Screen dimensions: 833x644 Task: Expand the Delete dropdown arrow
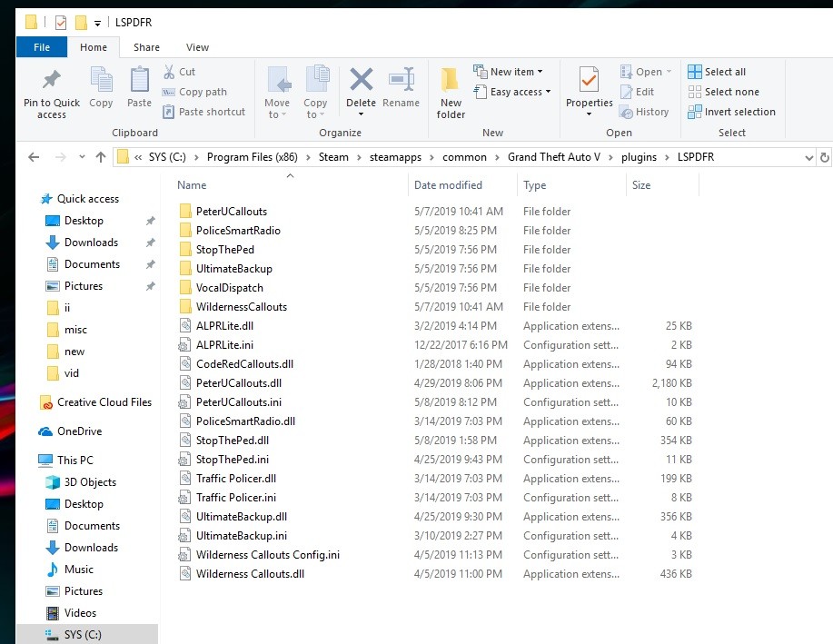[x=362, y=114]
